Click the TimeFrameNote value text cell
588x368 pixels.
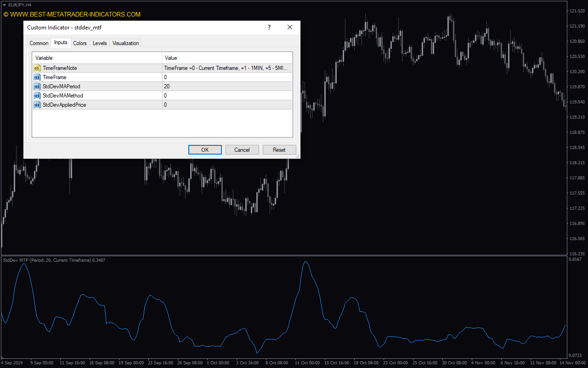point(227,68)
